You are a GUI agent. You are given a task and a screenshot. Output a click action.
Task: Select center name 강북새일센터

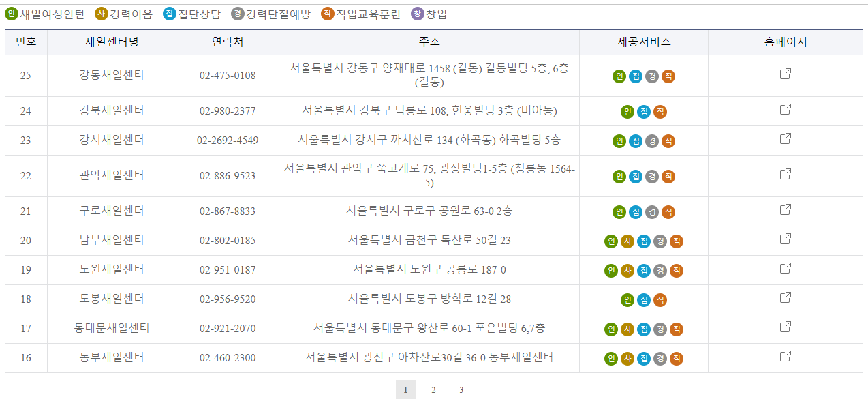112,110
